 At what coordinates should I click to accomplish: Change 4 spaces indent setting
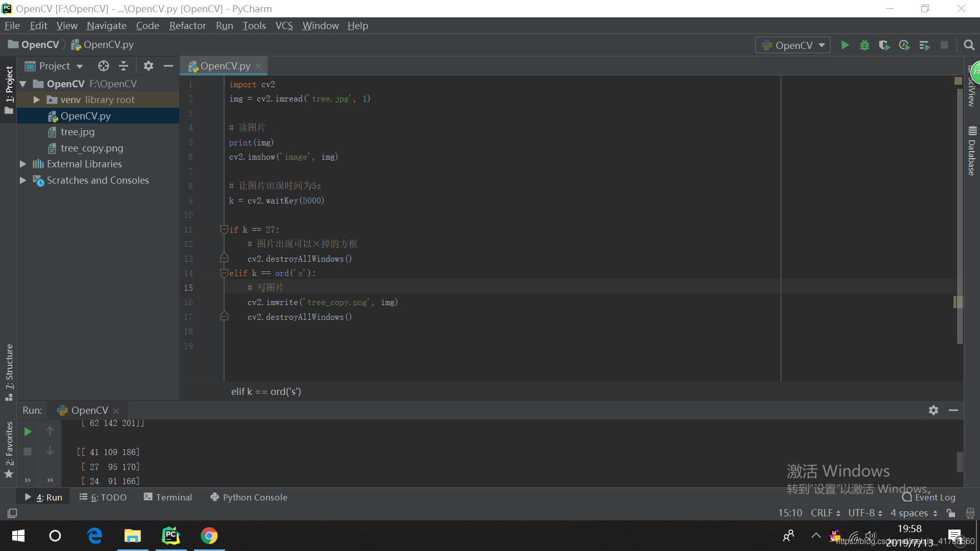pos(914,513)
